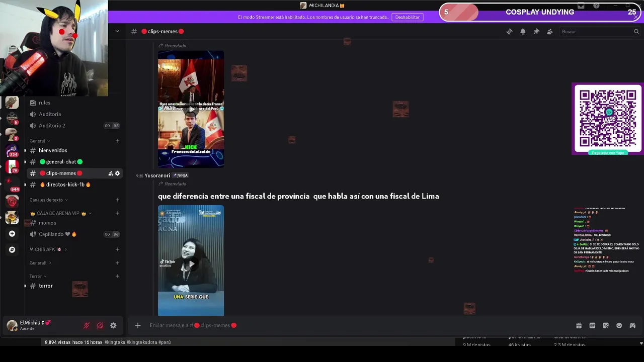Image resolution: width=644 pixels, height=362 pixels.
Task: Play the Peru president TikTok video thumbnail
Action: click(x=191, y=109)
